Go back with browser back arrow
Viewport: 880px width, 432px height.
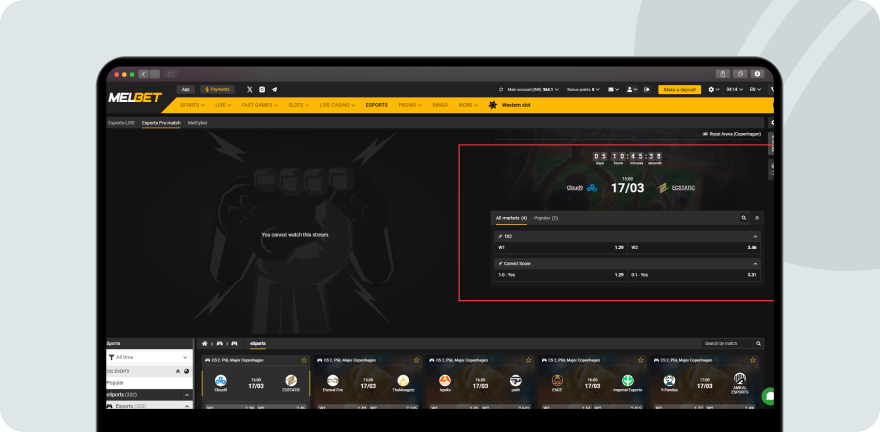[144, 74]
